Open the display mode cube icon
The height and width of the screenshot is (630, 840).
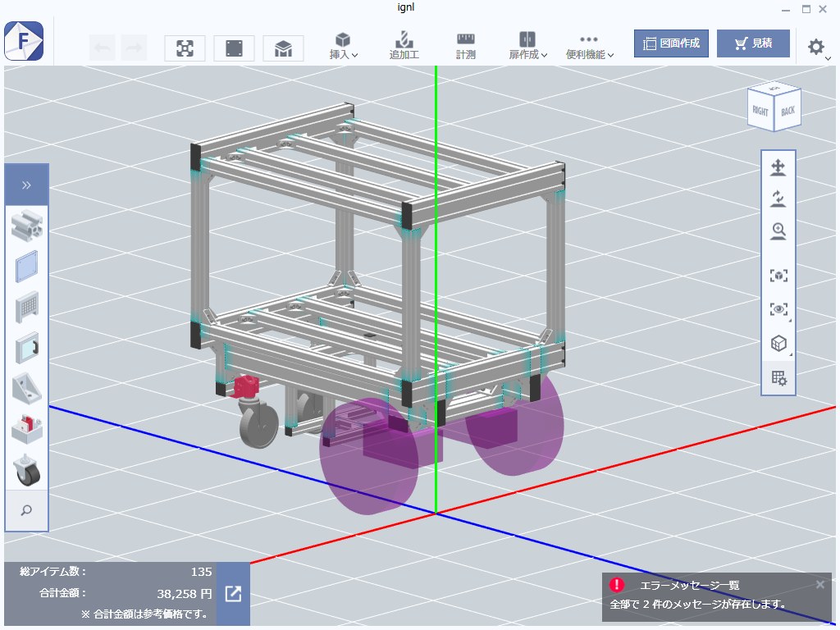point(778,344)
